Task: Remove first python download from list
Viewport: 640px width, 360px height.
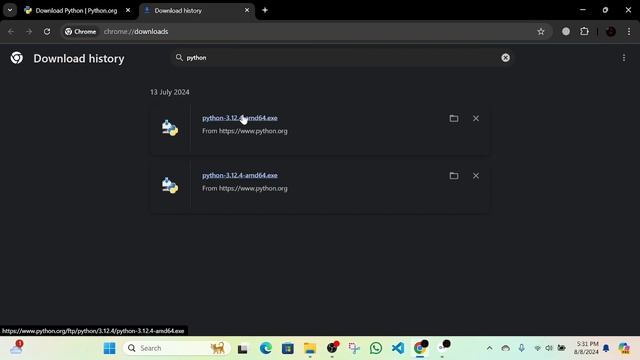Action: pyautogui.click(x=476, y=118)
